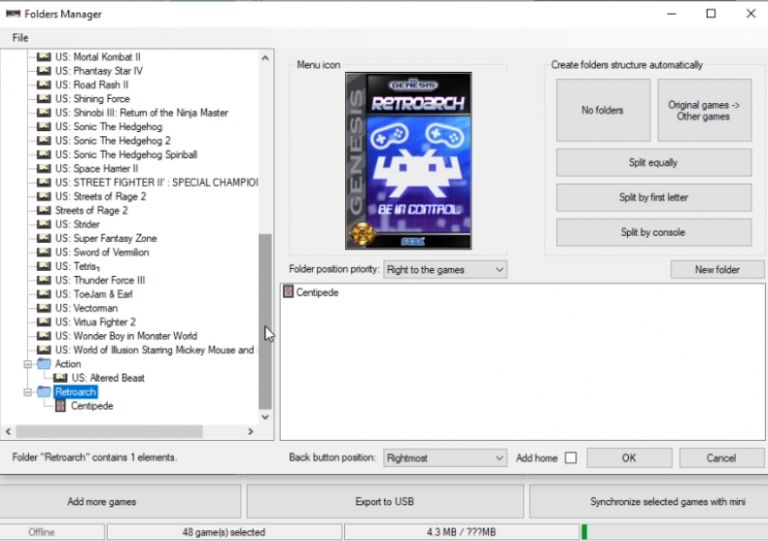The height and width of the screenshot is (541, 768).
Task: Open Folder position priority dropdown
Action: pos(445,270)
